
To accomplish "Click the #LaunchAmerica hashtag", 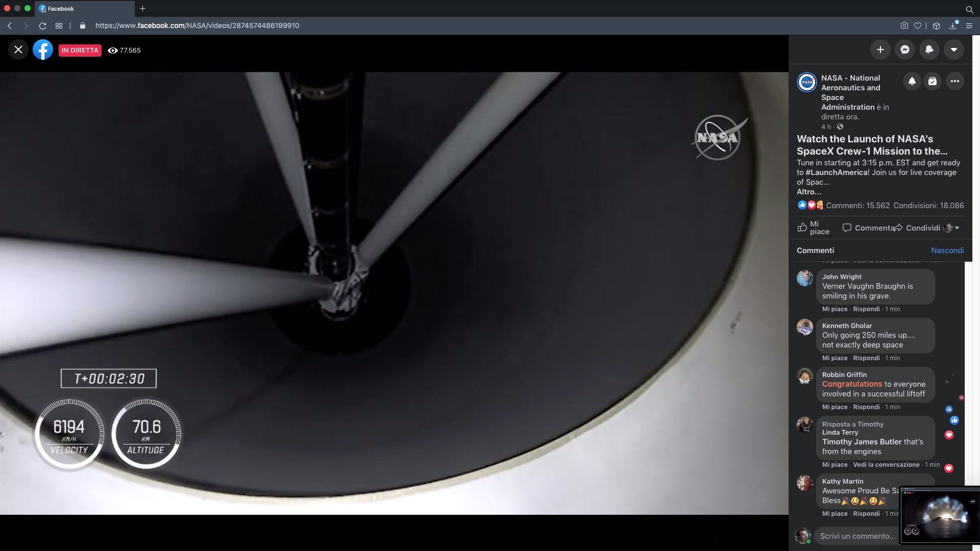I will tap(837, 172).
